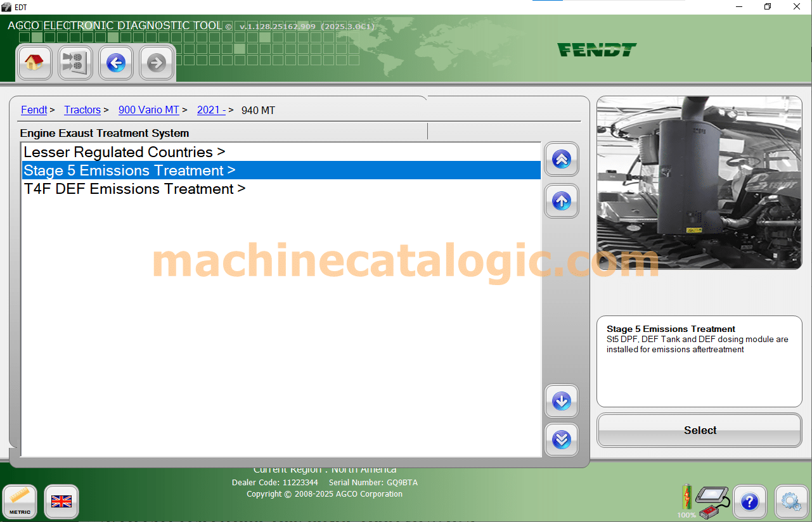The height and width of the screenshot is (522, 812).
Task: Choose Lesser Regulated Countries option
Action: 281,152
